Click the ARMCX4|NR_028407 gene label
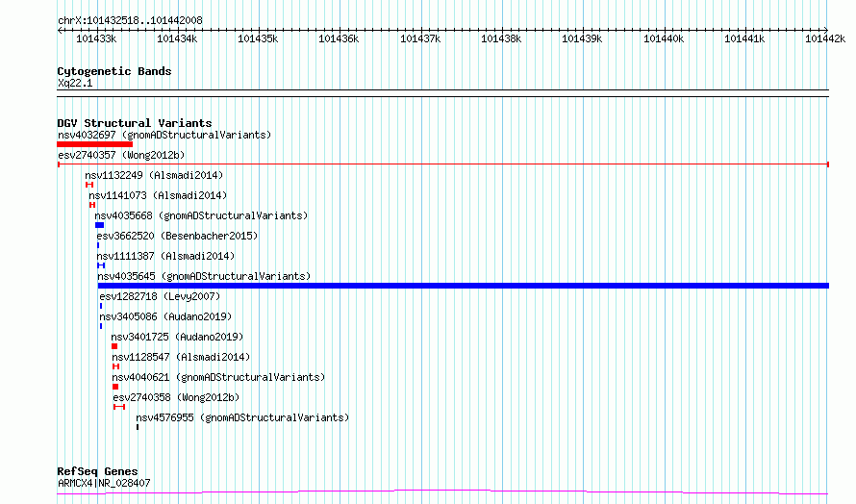Screen dimensions: 856x504 104,483
